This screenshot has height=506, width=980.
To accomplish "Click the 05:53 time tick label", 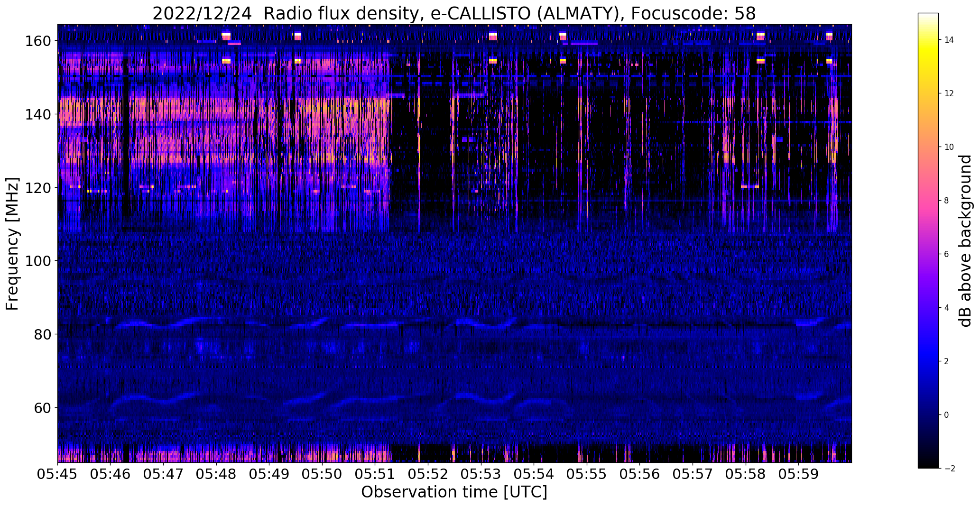I will click(x=481, y=474).
